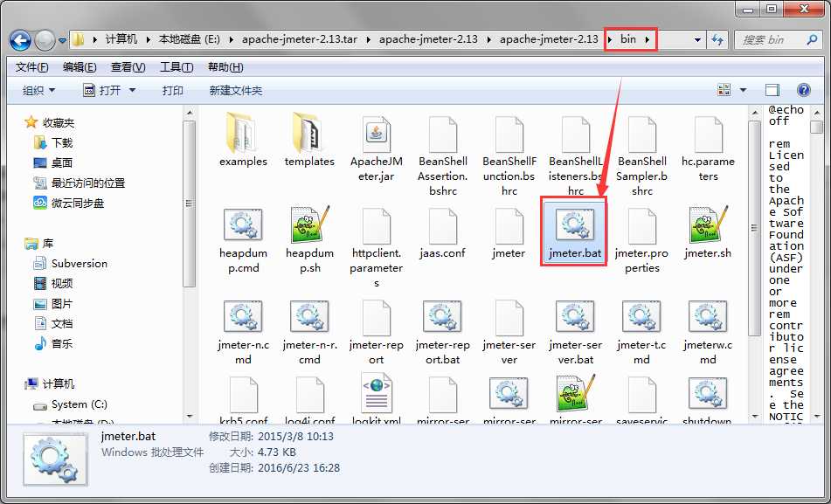Viewport: 831px width, 504px height.
Task: Select hc.parameters file
Action: coord(708,148)
